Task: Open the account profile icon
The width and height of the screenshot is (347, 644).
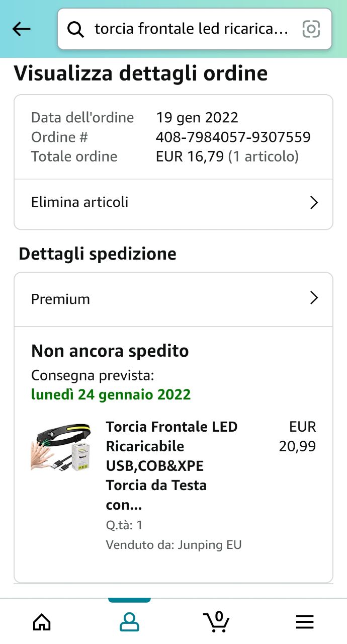Action: [129, 622]
